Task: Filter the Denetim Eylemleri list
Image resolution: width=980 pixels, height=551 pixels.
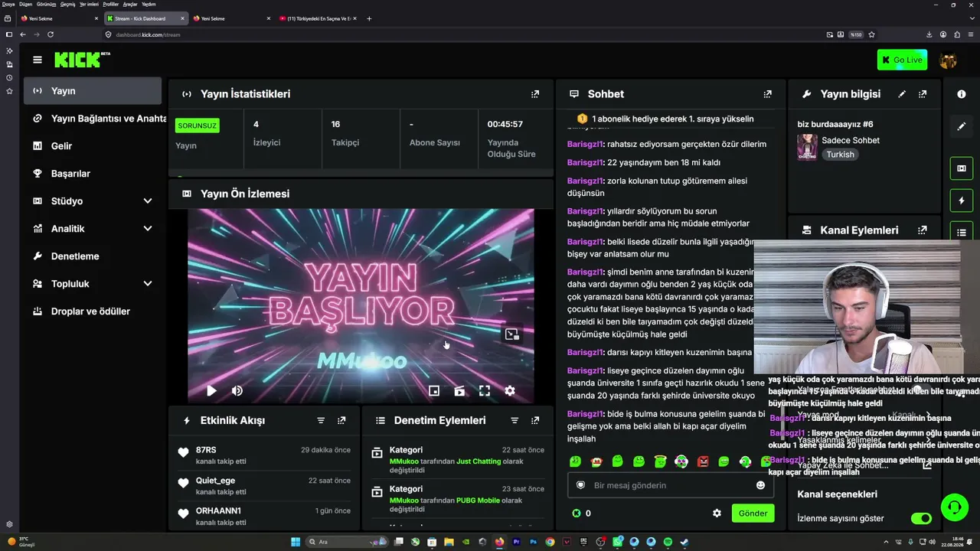Action: tap(514, 420)
